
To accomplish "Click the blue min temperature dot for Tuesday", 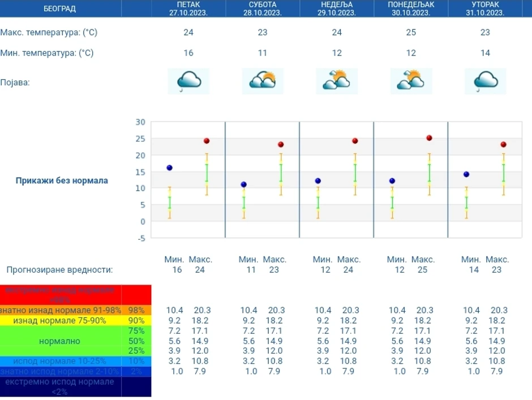I will coord(466,174).
